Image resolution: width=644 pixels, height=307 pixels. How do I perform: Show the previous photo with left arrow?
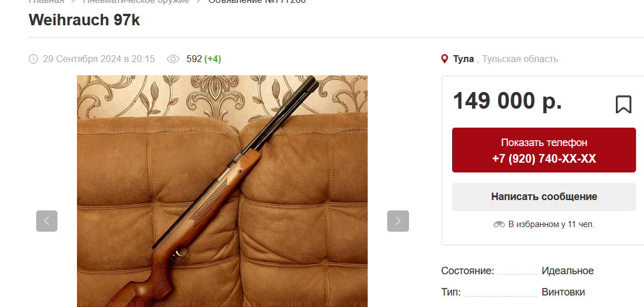coord(47,221)
